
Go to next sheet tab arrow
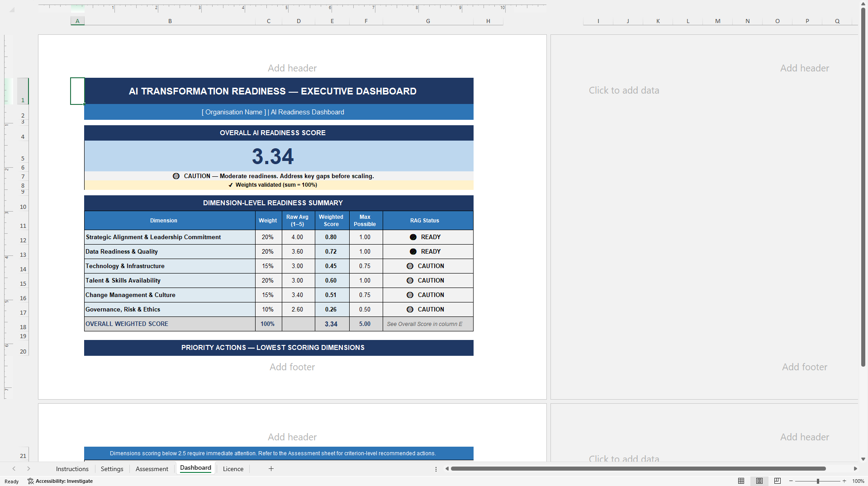click(28, 469)
